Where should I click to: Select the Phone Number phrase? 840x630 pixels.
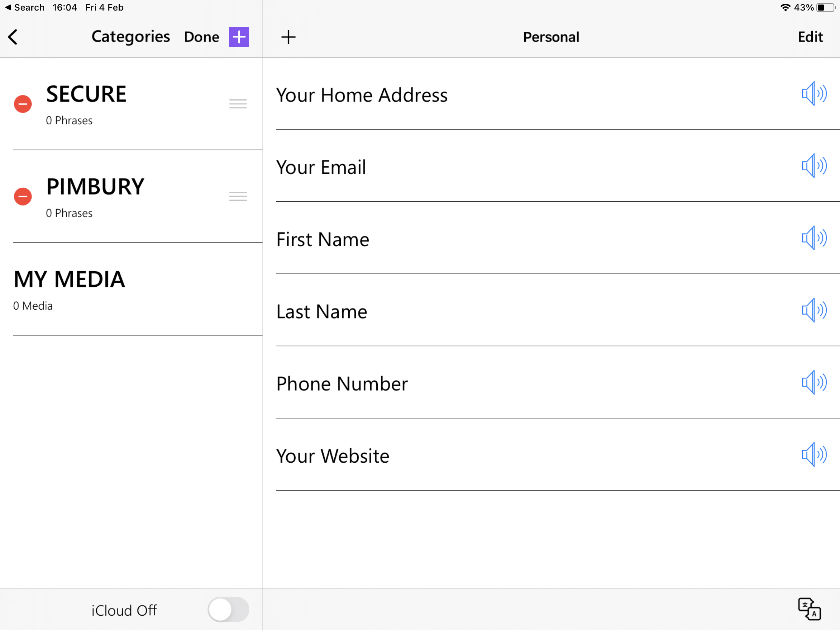pos(558,382)
